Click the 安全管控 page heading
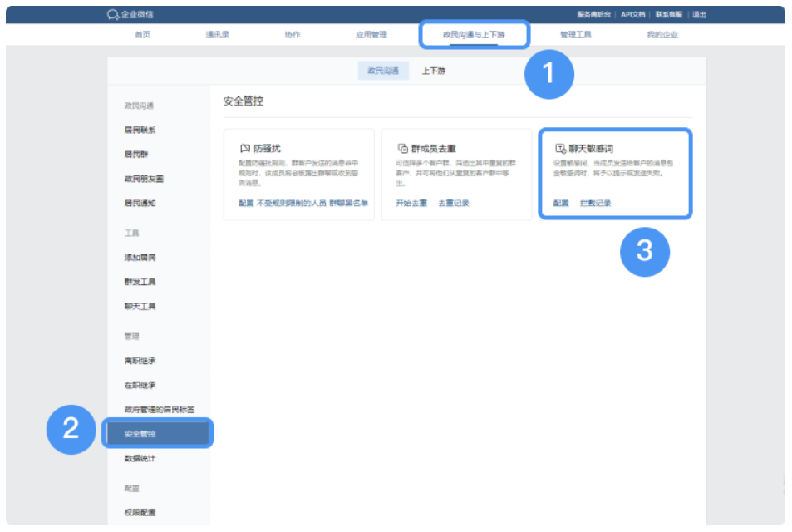The image size is (792, 532). coord(244,101)
